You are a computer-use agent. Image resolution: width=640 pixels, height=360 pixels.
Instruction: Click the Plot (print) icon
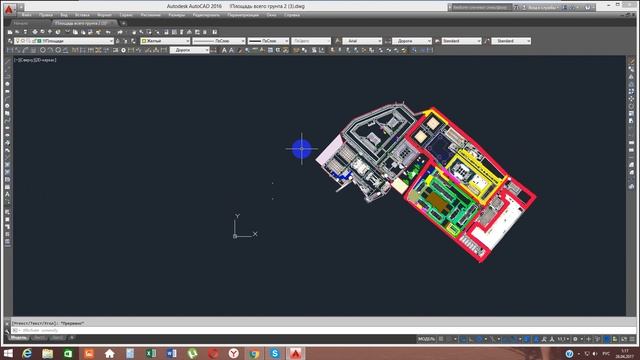(x=35, y=32)
